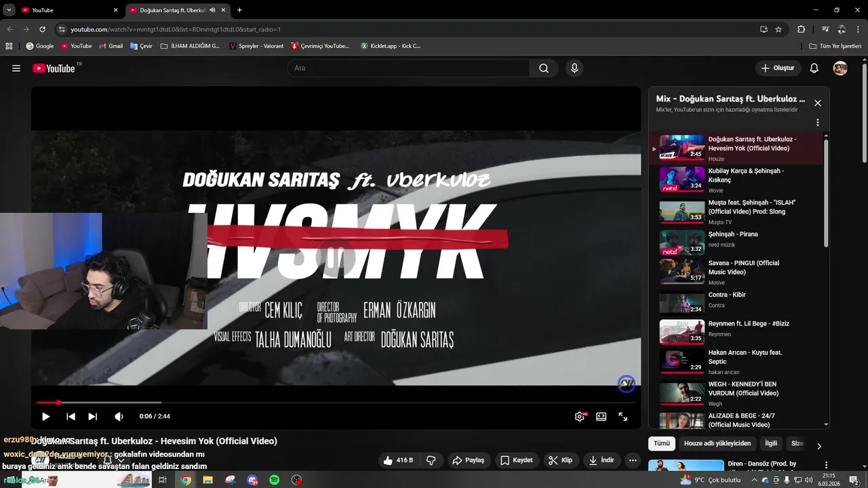This screenshot has width=868, height=488.
Task: Play the video with the play button
Action: click(x=45, y=417)
